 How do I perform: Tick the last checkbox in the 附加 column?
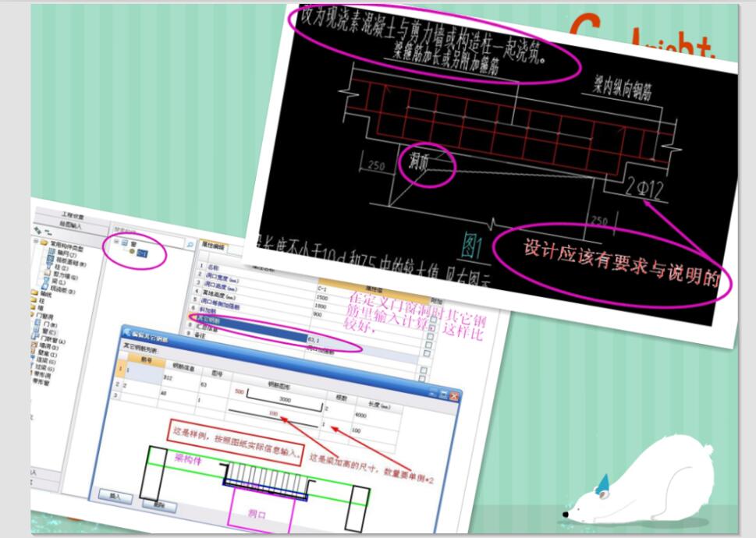pyautogui.click(x=422, y=379)
